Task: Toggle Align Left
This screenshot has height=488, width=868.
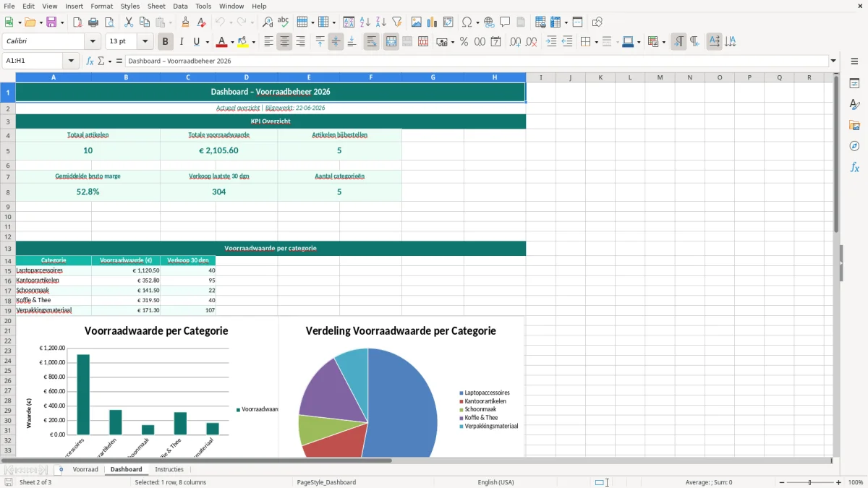Action: 268,42
